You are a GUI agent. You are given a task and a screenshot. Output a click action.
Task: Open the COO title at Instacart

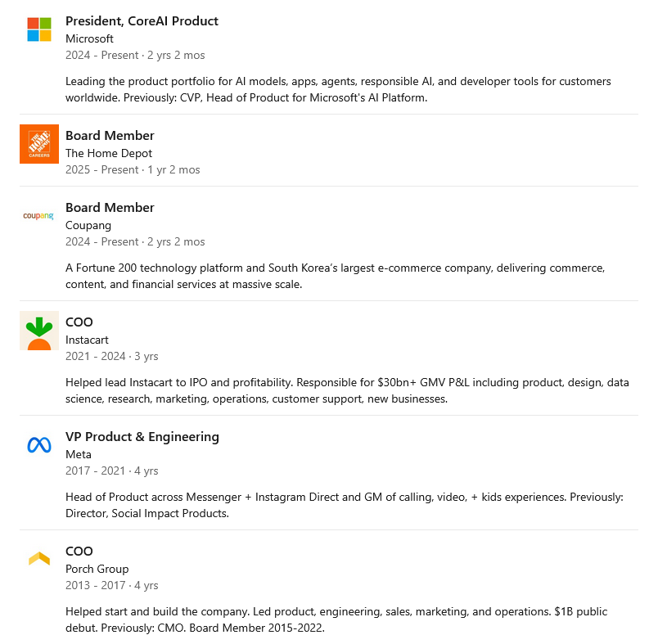pos(79,322)
